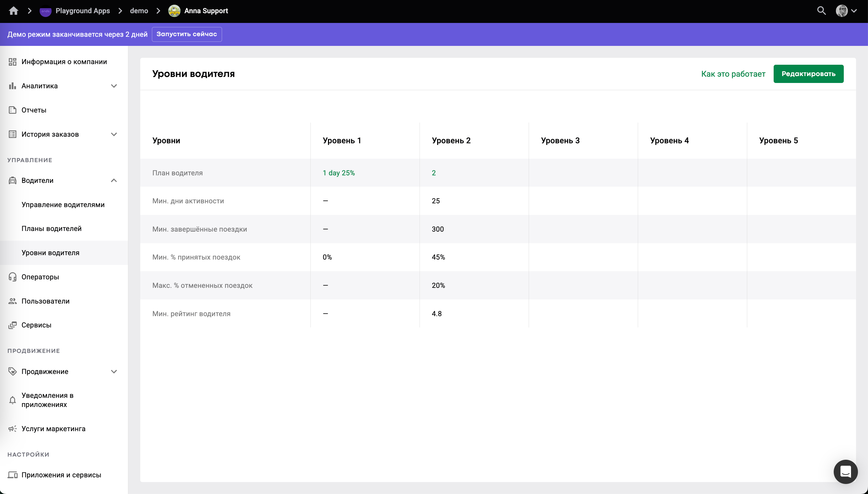Open the 1 day 25% plan link
Screen dimensions: 868x494
click(x=338, y=173)
